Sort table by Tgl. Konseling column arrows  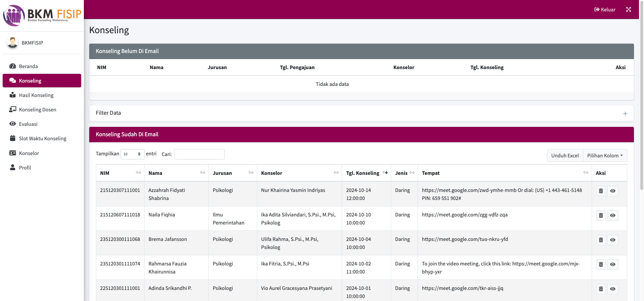click(x=385, y=173)
